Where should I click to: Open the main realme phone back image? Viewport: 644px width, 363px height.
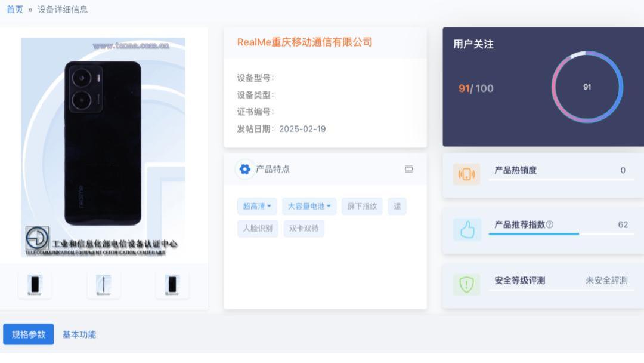103,147
